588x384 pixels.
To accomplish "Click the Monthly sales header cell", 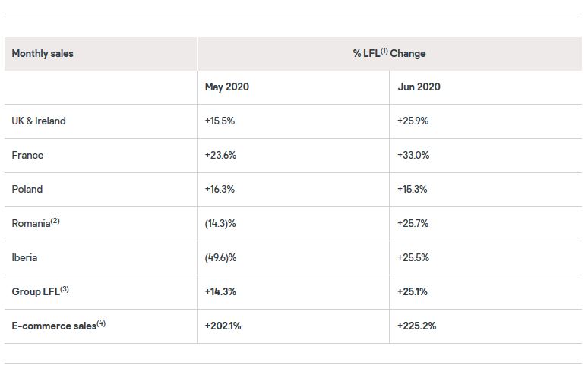I will [43, 54].
